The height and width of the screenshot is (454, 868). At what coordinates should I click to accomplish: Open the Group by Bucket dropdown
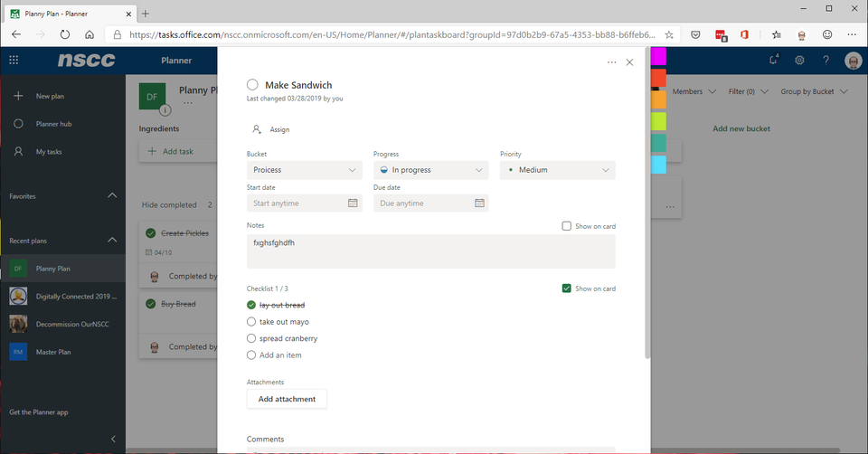[x=814, y=91]
